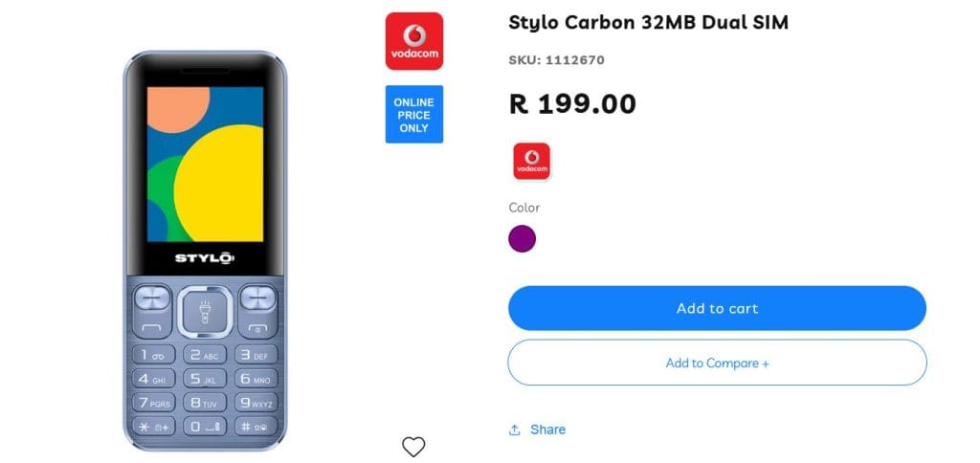Add the Stylo Carbon to cart
The image size is (980, 463).
click(x=717, y=308)
